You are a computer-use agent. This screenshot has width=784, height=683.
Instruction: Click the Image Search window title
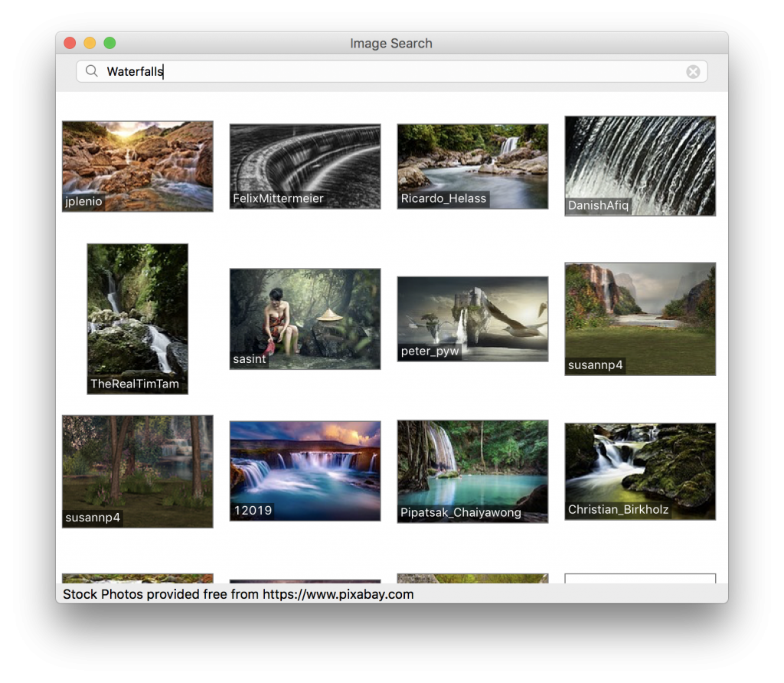coord(391,44)
